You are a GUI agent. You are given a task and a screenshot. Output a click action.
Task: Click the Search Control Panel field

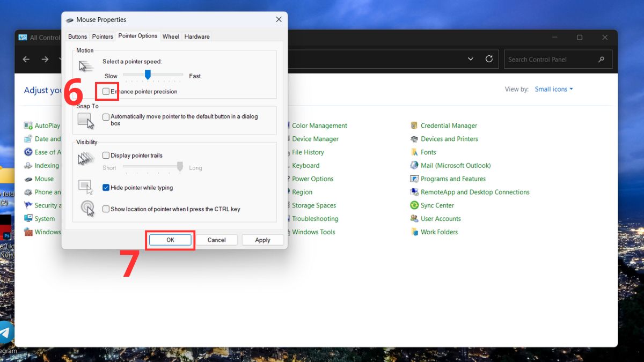pyautogui.click(x=550, y=60)
